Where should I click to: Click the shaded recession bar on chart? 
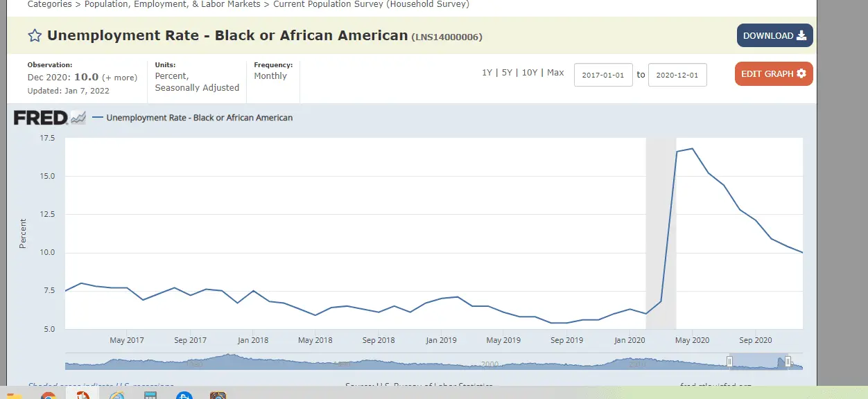coord(661,233)
